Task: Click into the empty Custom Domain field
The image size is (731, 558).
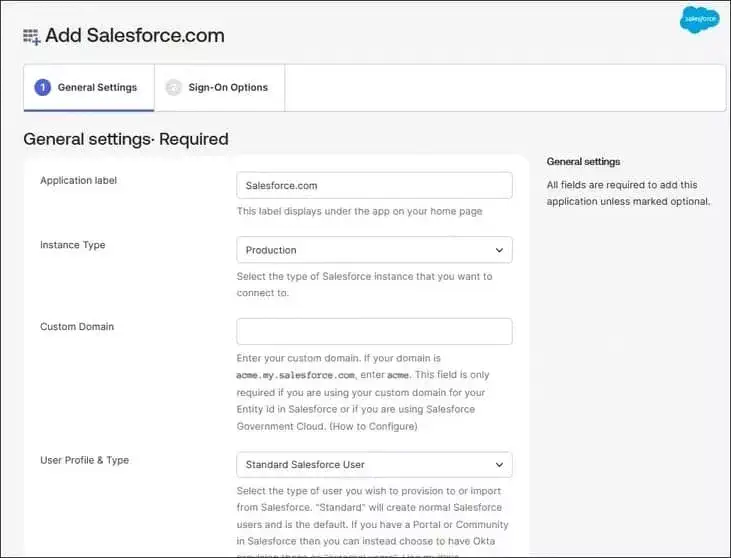Action: point(374,331)
